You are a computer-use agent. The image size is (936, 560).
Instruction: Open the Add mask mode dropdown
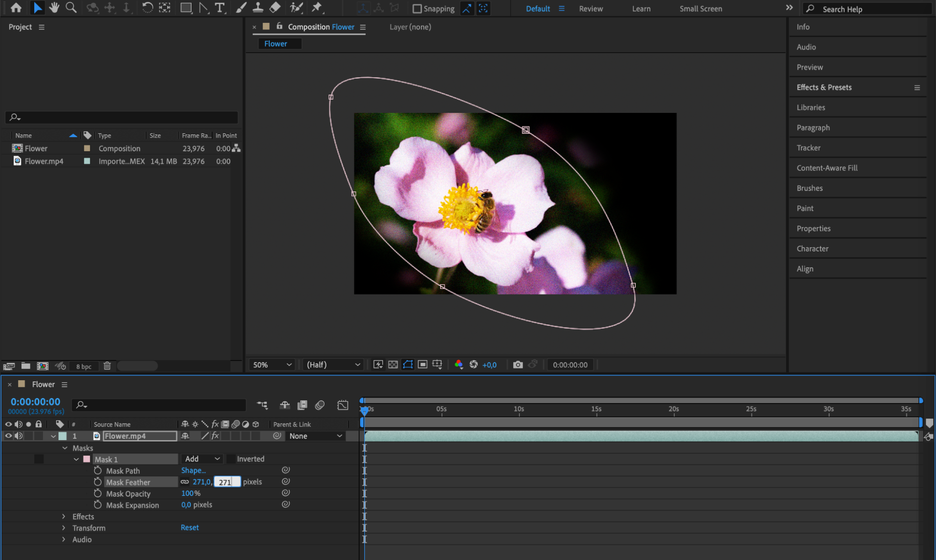pos(202,459)
